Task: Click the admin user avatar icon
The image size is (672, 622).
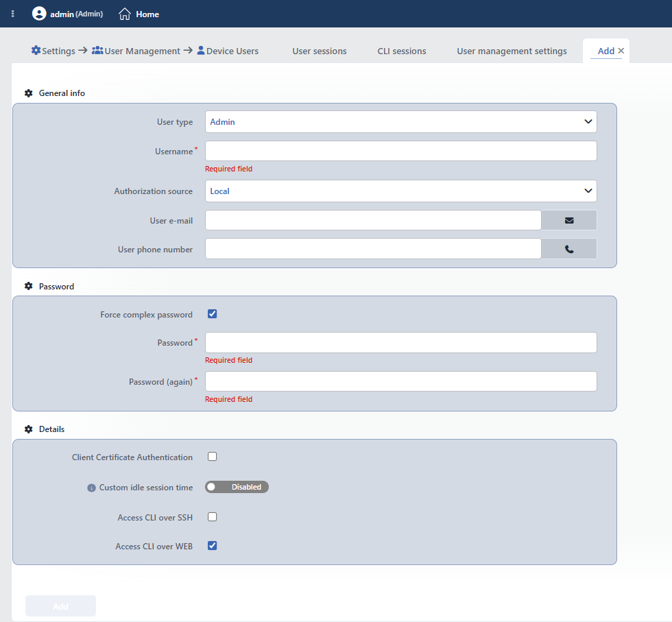Action: tap(39, 14)
